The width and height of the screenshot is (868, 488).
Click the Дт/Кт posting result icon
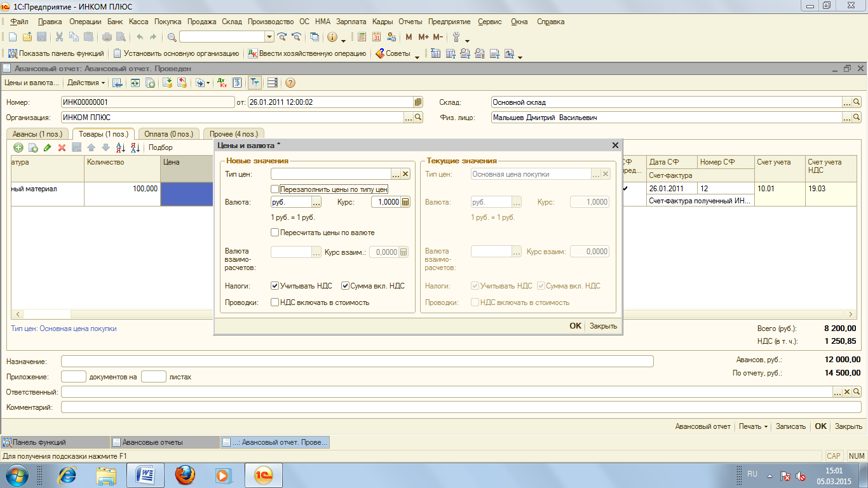[x=222, y=83]
